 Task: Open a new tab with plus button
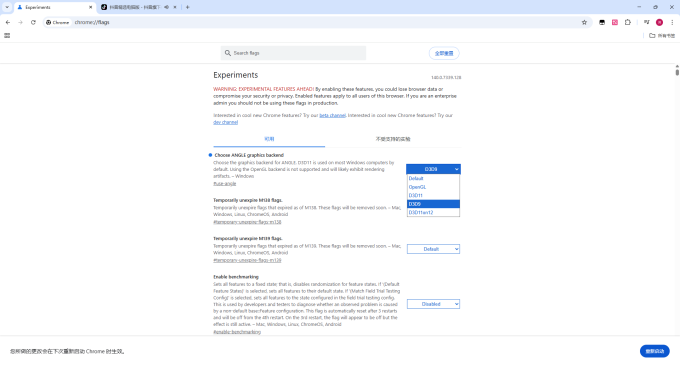pos(187,7)
